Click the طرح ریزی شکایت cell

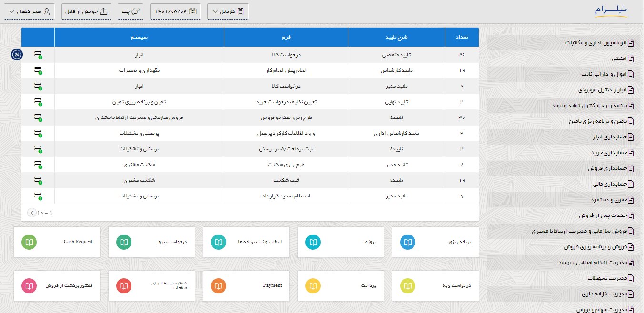(286, 165)
